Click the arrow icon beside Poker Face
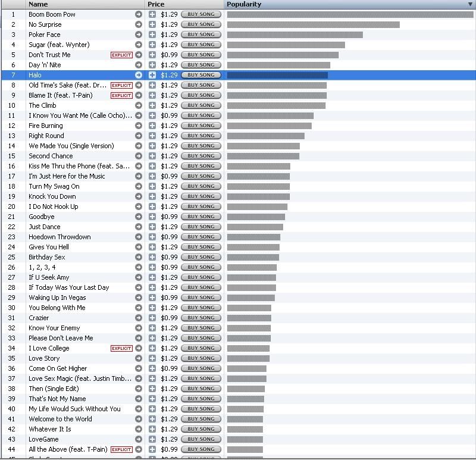The height and width of the screenshot is (460, 476). (x=139, y=35)
